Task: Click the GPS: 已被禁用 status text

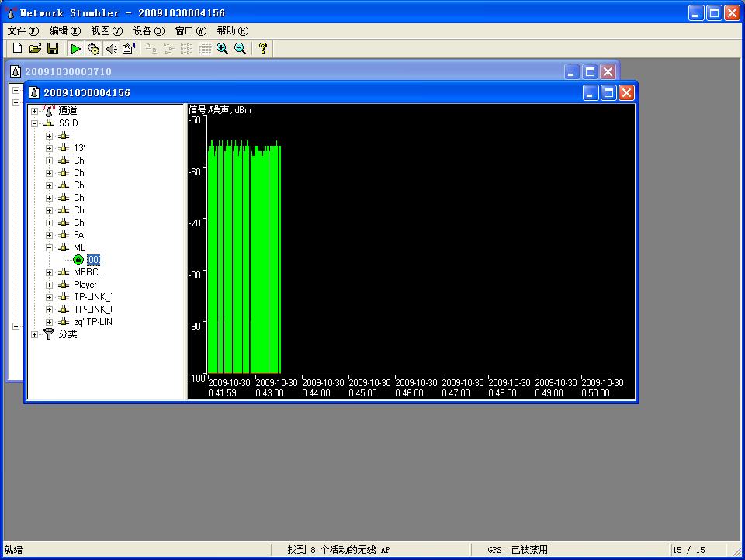Action: click(518, 550)
